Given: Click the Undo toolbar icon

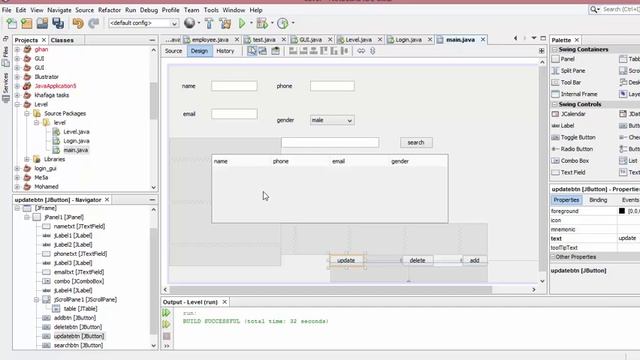Looking at the screenshot, I should 78,23.
